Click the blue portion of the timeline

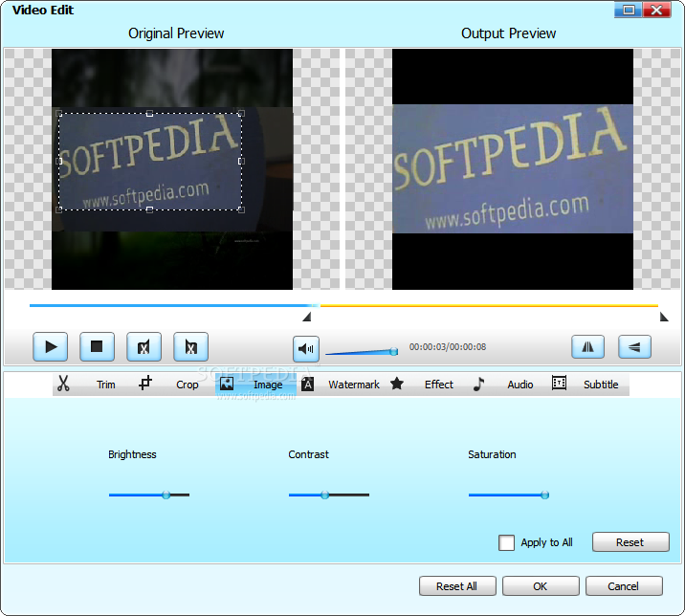[170, 305]
